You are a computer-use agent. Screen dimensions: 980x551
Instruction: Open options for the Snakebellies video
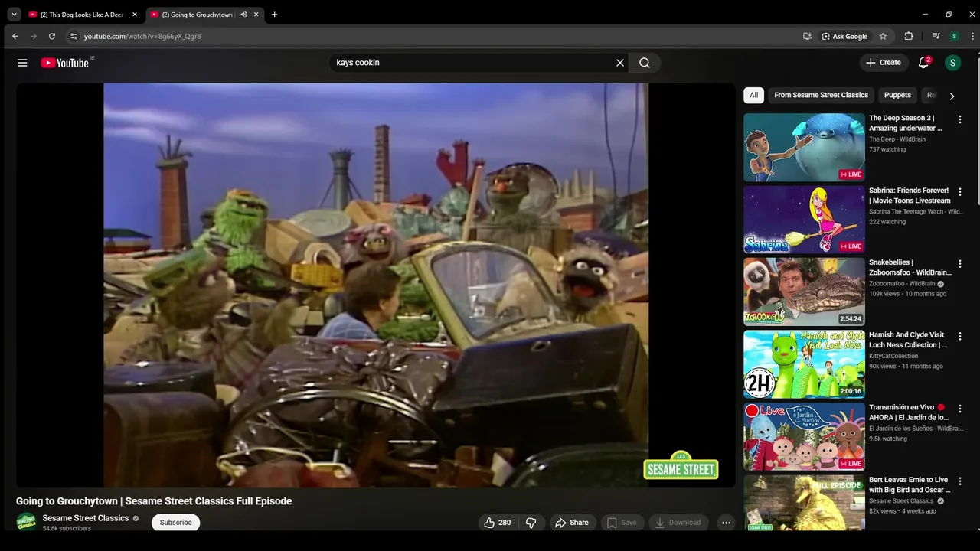(x=960, y=264)
